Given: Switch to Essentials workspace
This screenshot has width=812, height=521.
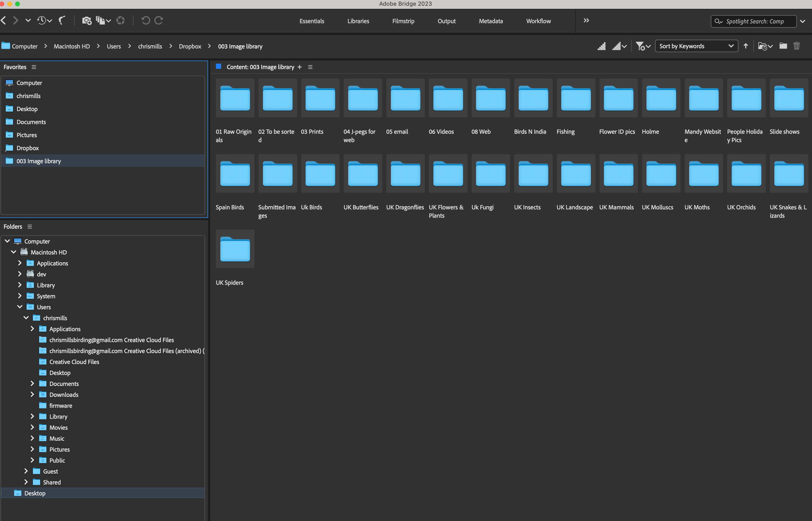Looking at the screenshot, I should coord(312,21).
